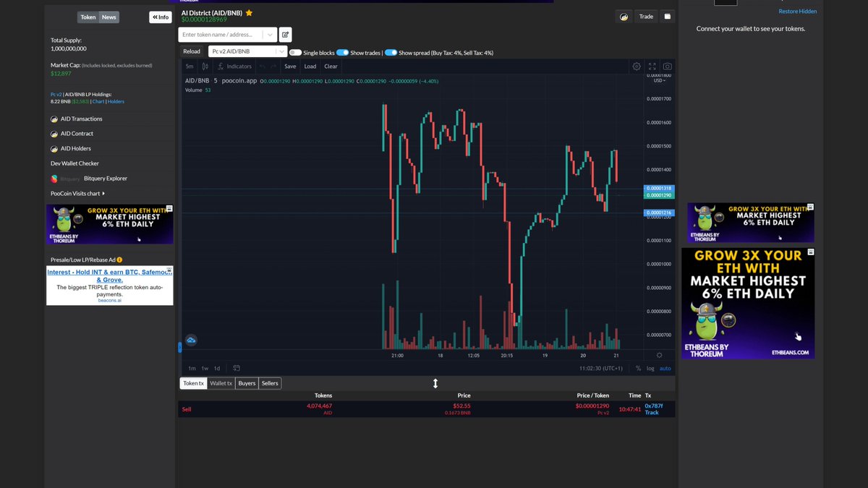
Task: Click the large ETHBEANS ad in the right sidebar
Action: tap(748, 303)
